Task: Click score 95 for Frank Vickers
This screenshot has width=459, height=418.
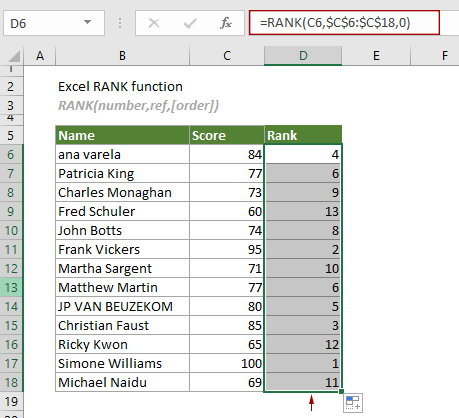Action: pos(227,249)
